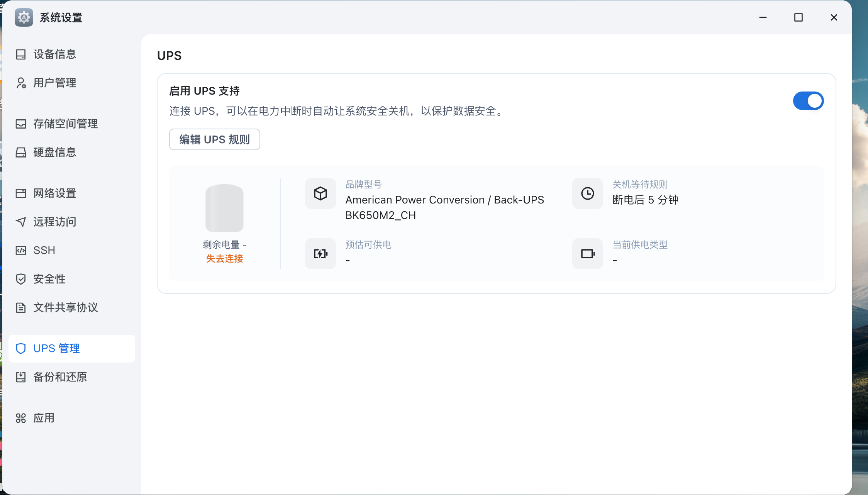868x495 pixels.
Task: Click the UPS 管理 shield icon
Action: pos(21,349)
